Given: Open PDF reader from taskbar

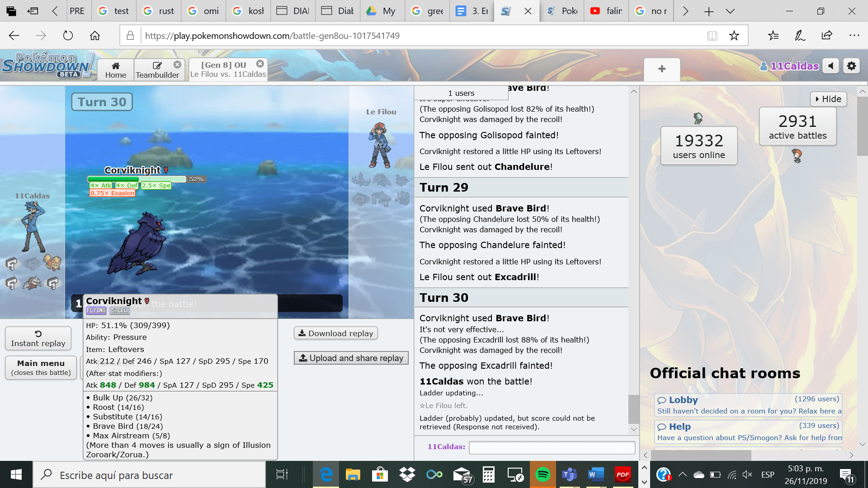Looking at the screenshot, I should click(623, 474).
